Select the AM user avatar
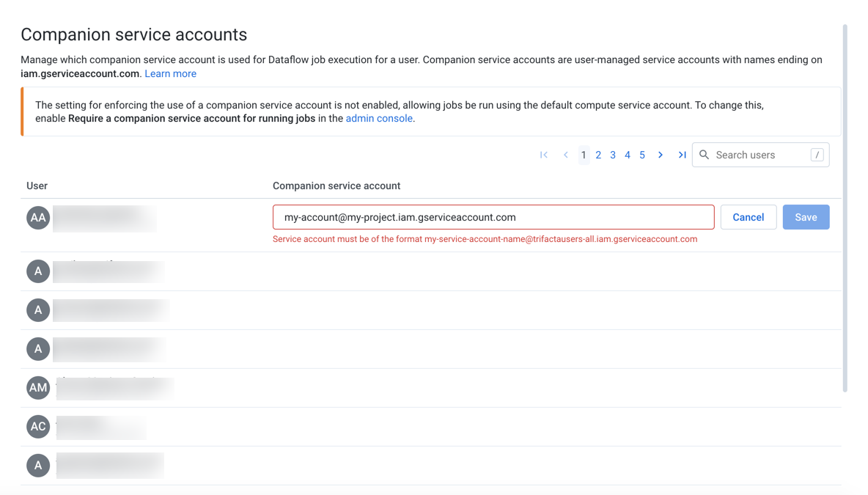 coord(37,387)
